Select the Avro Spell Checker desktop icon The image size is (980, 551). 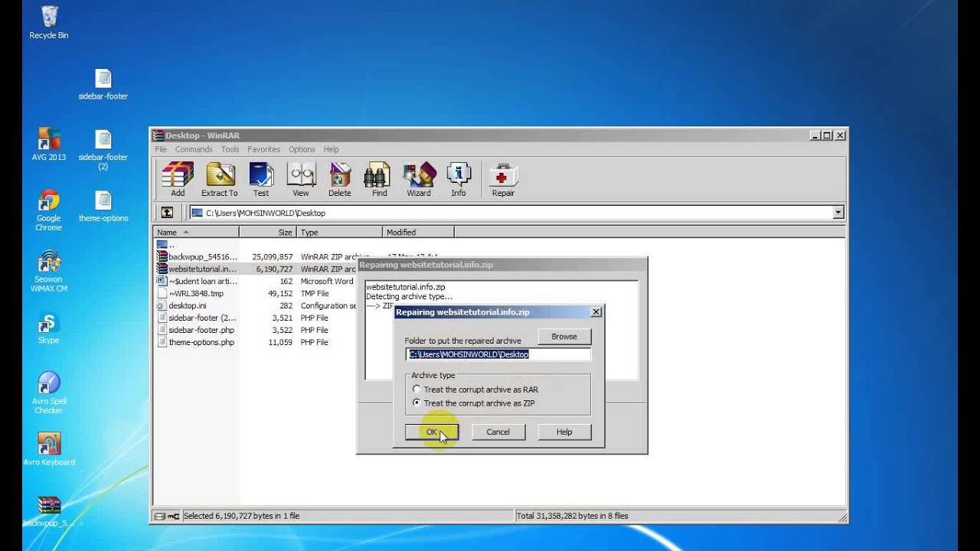48,393
